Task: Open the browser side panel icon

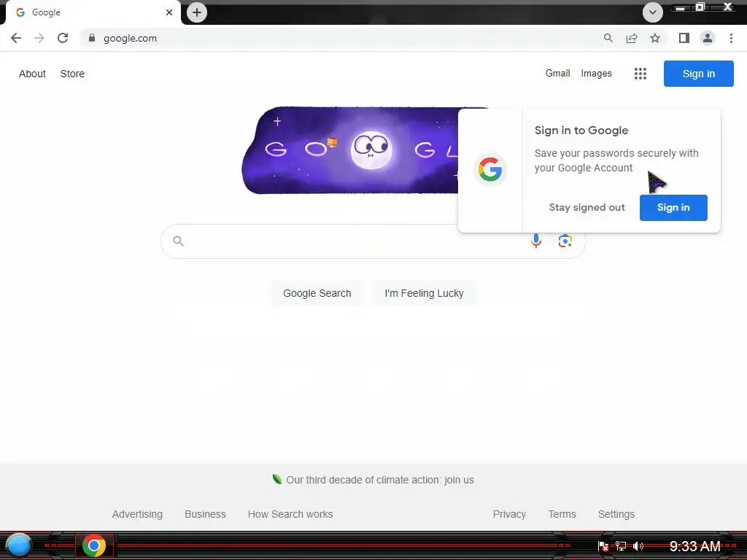Action: click(684, 38)
